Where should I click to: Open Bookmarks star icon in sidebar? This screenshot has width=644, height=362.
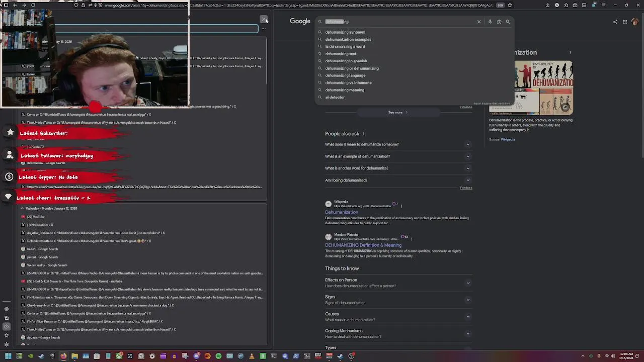pyautogui.click(x=7, y=336)
